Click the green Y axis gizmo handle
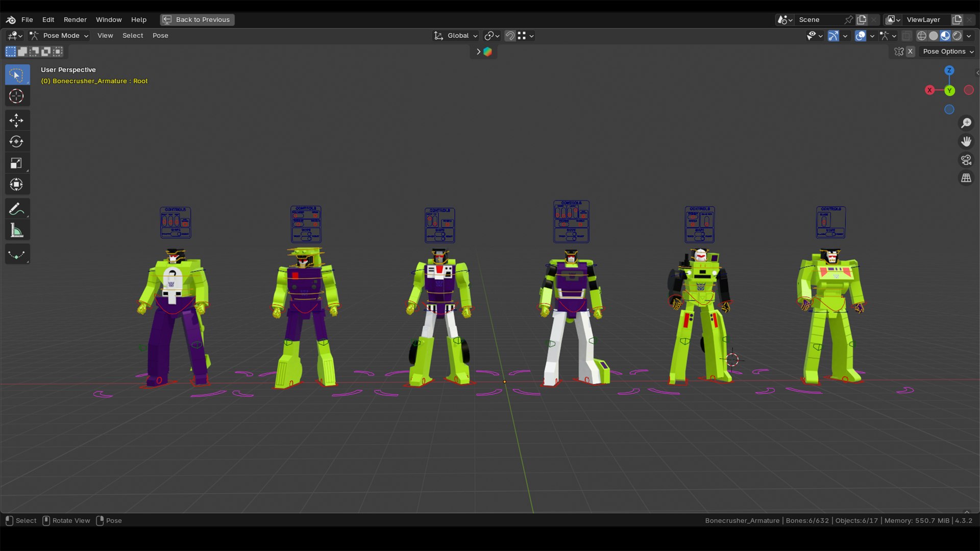Screen dimensions: 980x551 (949, 90)
